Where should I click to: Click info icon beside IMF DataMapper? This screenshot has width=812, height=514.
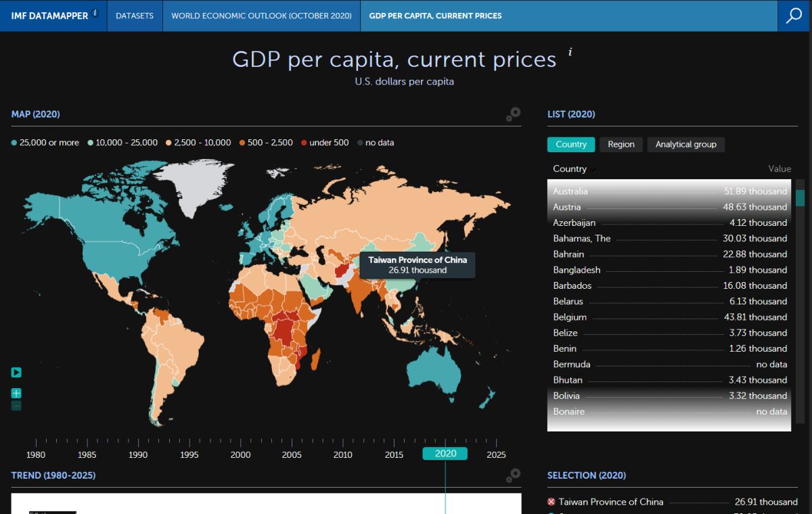[x=95, y=13]
